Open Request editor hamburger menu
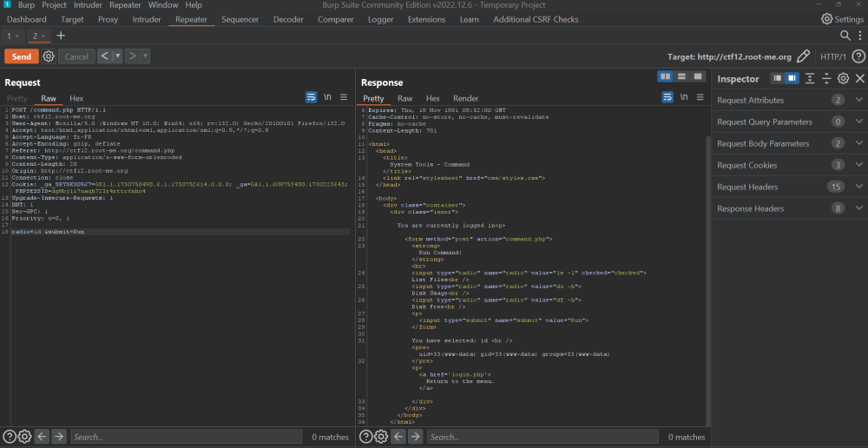This screenshot has height=448, width=868. point(344,97)
